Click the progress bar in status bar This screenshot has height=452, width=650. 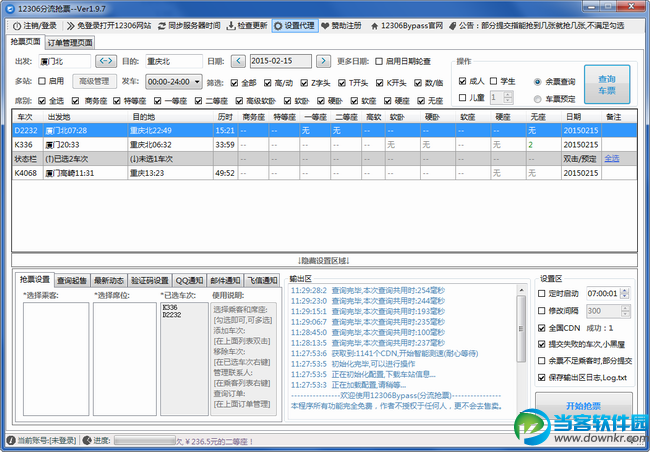click(x=145, y=440)
